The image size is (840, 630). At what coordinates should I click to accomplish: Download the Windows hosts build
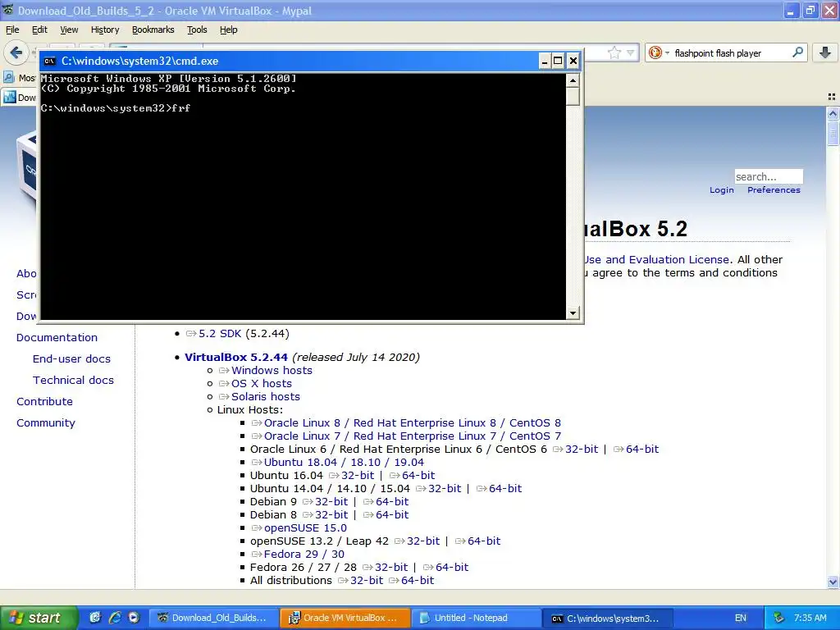click(272, 371)
